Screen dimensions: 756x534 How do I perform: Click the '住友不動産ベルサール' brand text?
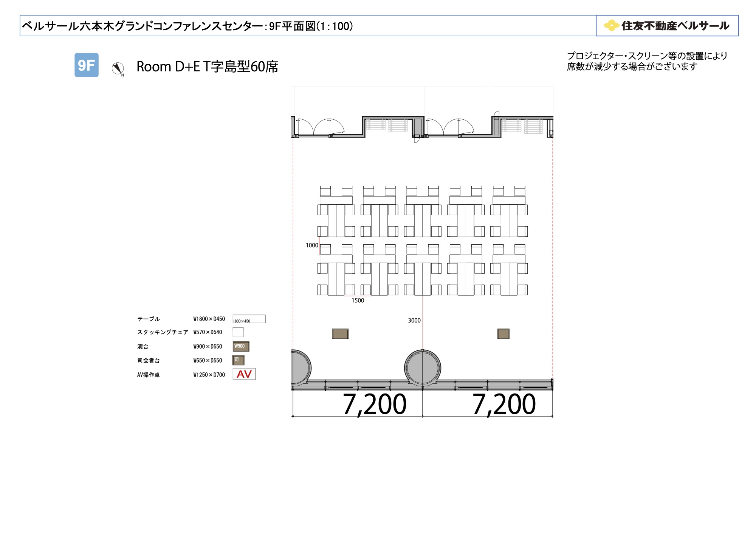675,26
